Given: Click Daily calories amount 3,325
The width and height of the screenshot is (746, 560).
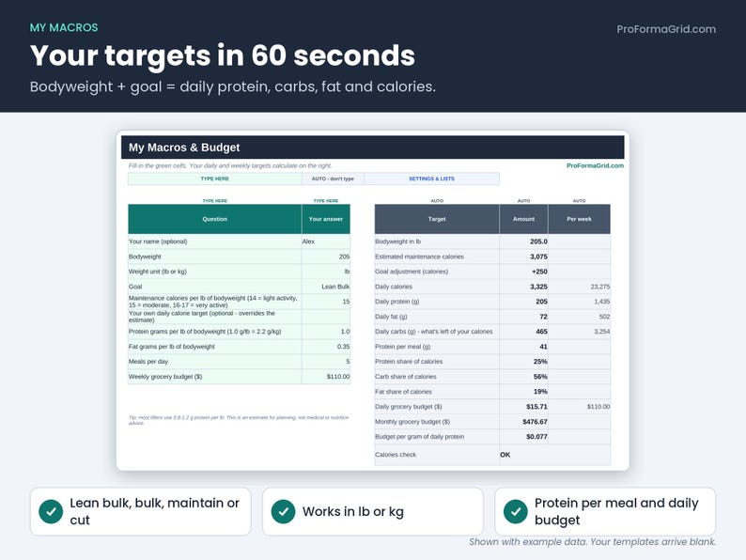Looking at the screenshot, I should [x=524, y=287].
